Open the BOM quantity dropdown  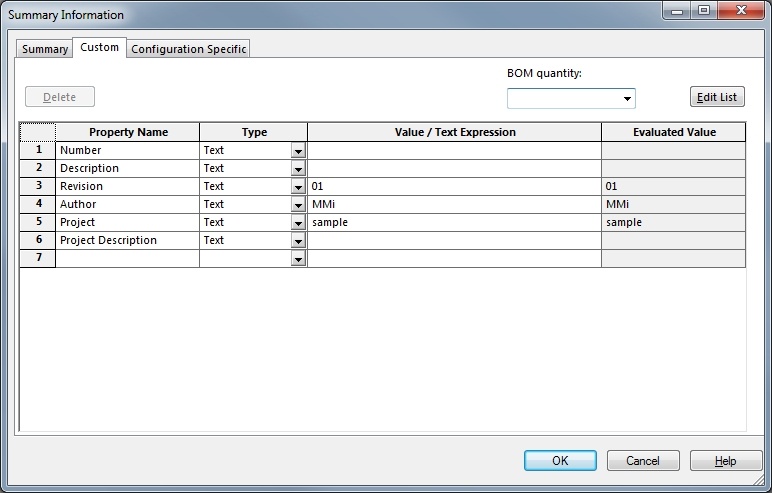click(x=627, y=99)
